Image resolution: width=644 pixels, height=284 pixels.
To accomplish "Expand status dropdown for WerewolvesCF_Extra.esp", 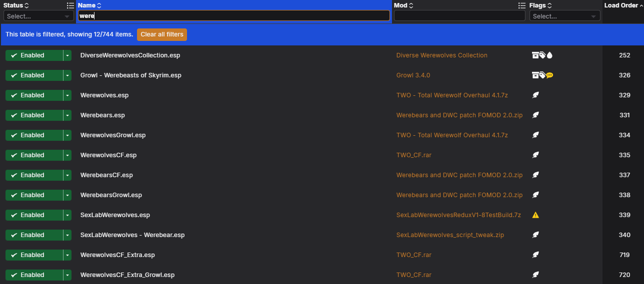I will (x=67, y=255).
